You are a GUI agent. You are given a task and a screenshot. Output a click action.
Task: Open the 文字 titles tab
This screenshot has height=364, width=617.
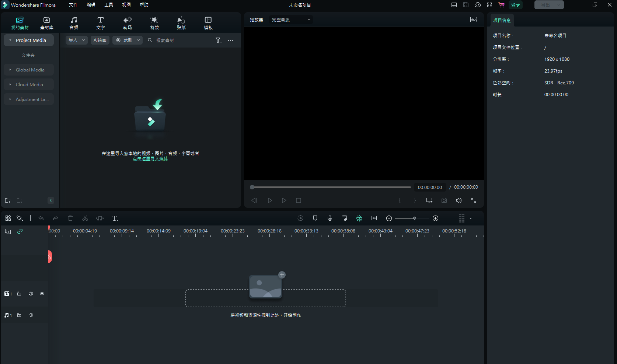(x=101, y=23)
